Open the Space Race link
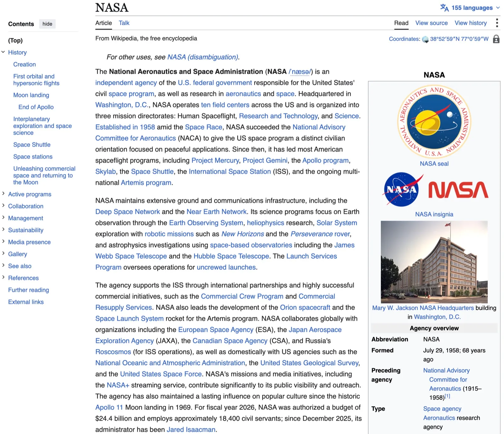Image resolution: width=504 pixels, height=434 pixels. point(203,127)
